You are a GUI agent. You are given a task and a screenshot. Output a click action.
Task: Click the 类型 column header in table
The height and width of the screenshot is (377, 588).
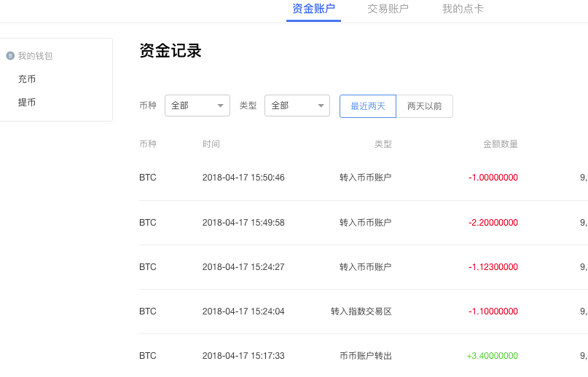(x=383, y=144)
